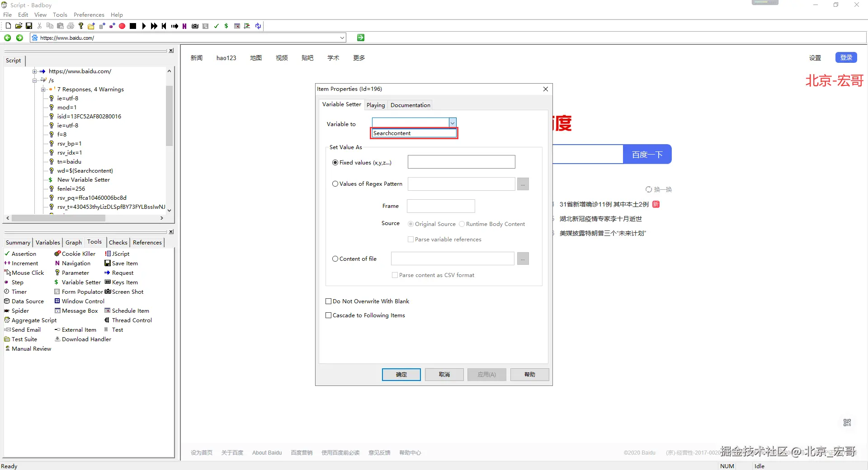Switch to the Playing tab
Image resolution: width=868 pixels, height=470 pixels.
click(x=376, y=105)
